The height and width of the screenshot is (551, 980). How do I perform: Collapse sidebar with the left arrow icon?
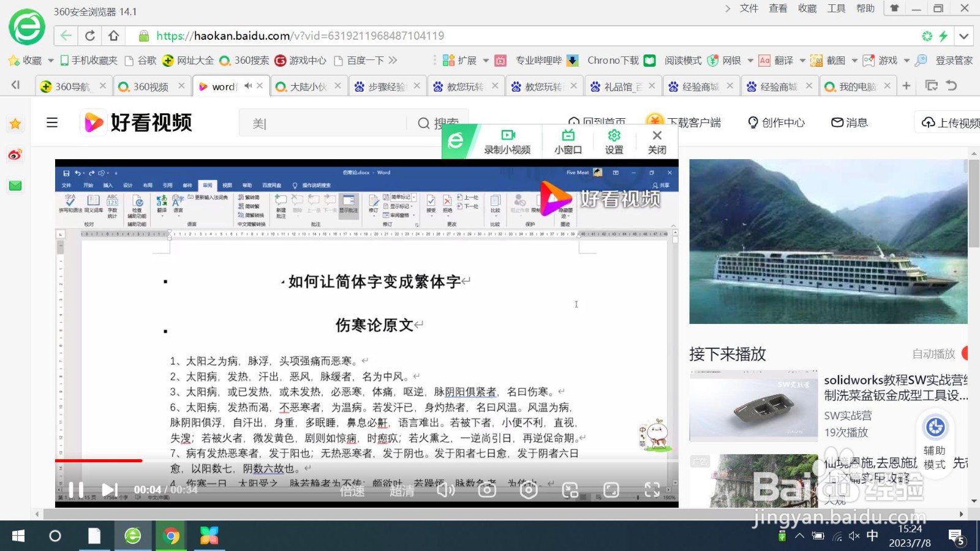tap(16, 85)
